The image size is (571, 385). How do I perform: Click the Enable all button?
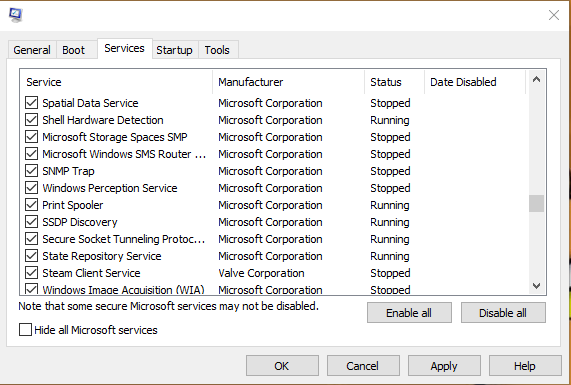pyautogui.click(x=409, y=313)
